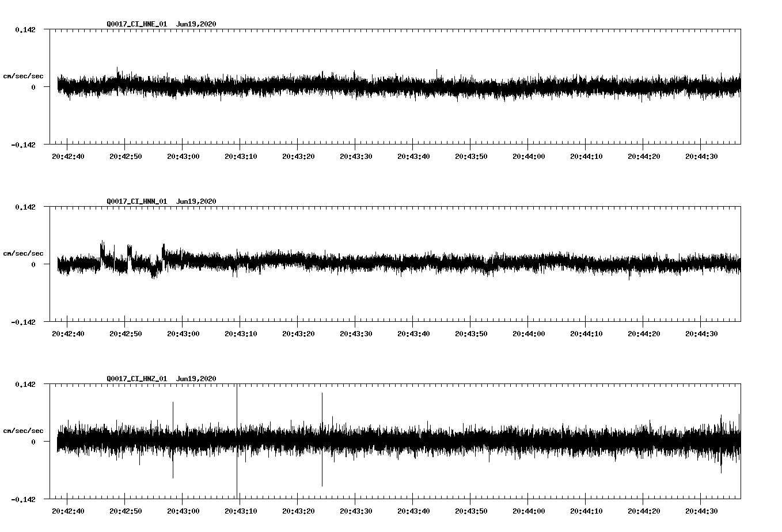Click 20:44:10 time label under HNN plot
The width and height of the screenshot is (782, 532).
(586, 334)
